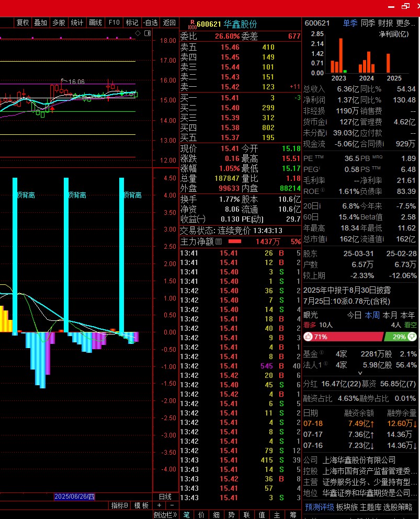Open the 复权 adjustment menu
This screenshot has height=519, width=420.
(22, 22)
